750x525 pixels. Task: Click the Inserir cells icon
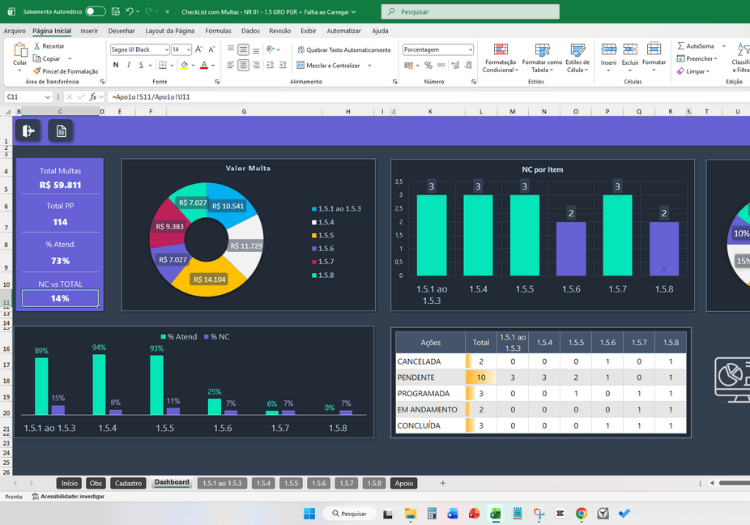pyautogui.click(x=608, y=50)
